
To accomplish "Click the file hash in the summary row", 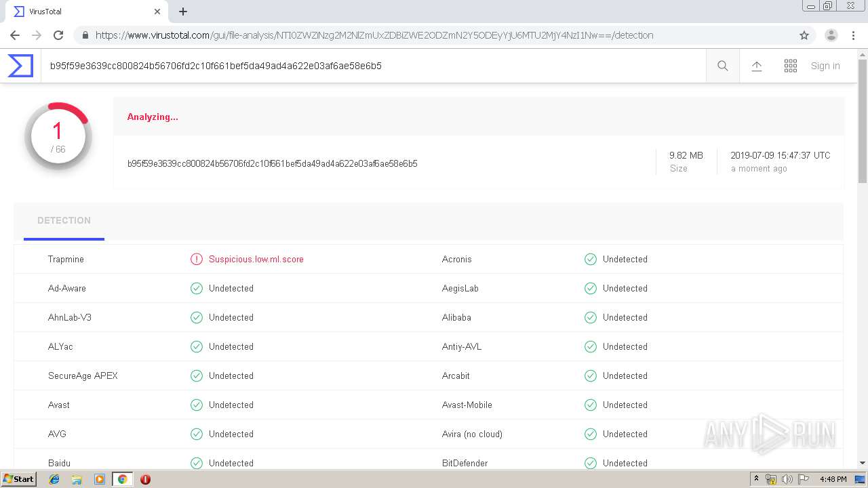I will pyautogui.click(x=272, y=163).
